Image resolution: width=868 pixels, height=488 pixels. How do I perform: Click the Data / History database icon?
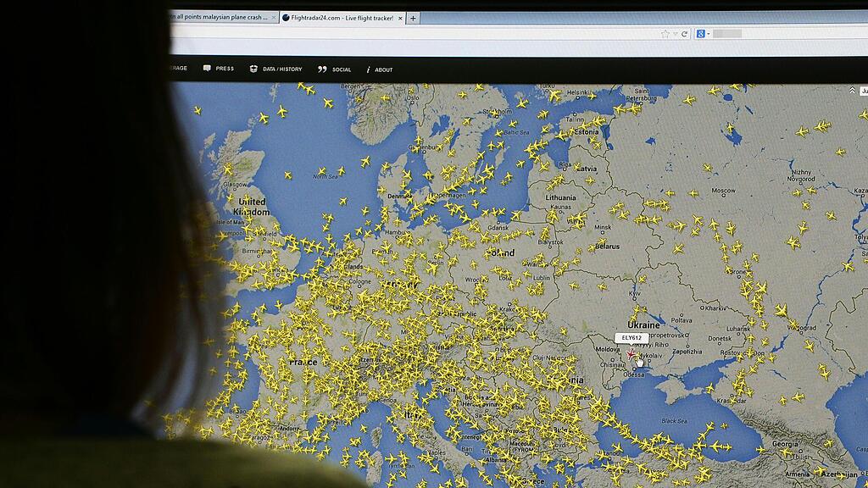[253, 69]
